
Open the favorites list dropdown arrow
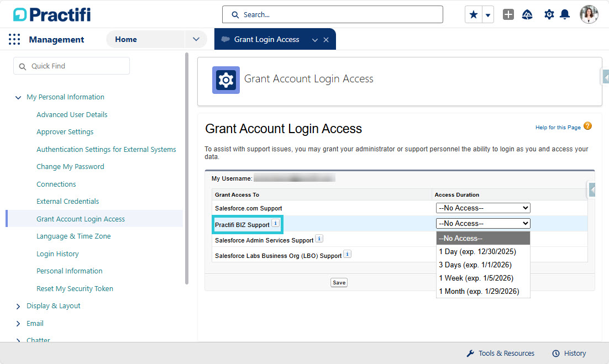point(488,15)
